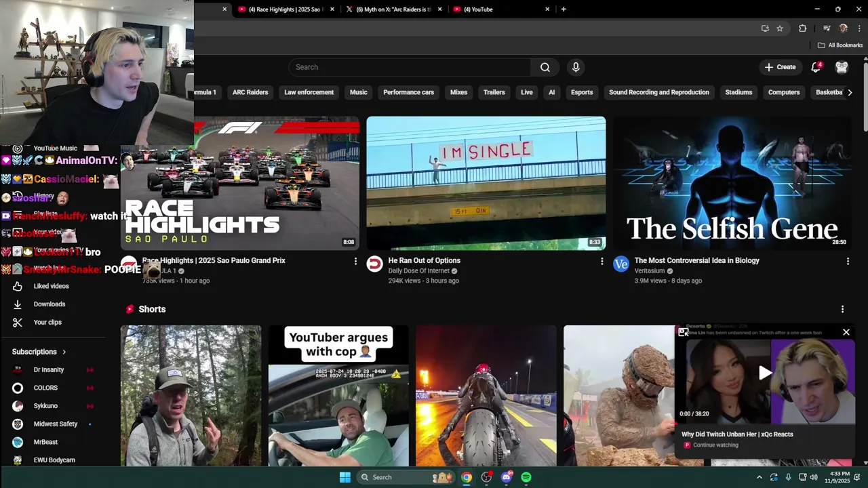Switch to the (4) YouTube browser tab

[500, 9]
